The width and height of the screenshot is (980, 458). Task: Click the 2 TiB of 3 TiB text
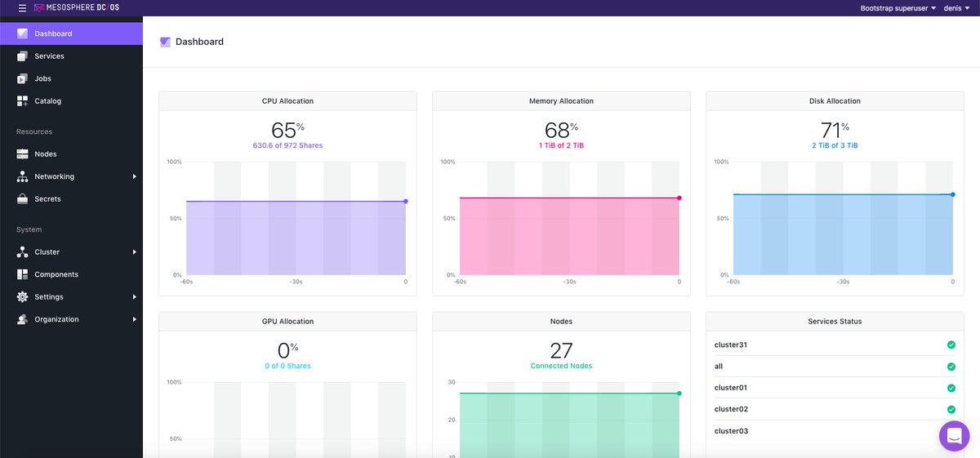tap(835, 145)
